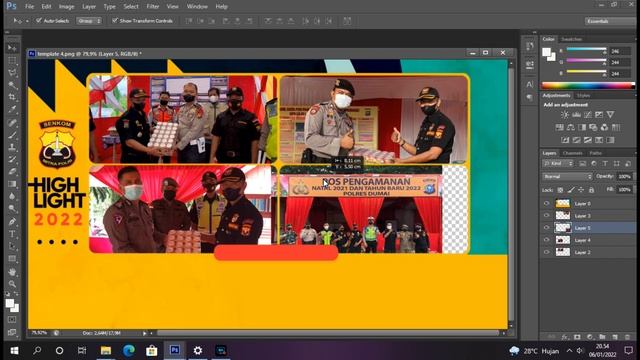Select the Blur tool
The width and height of the screenshot is (640, 360).
point(12,196)
